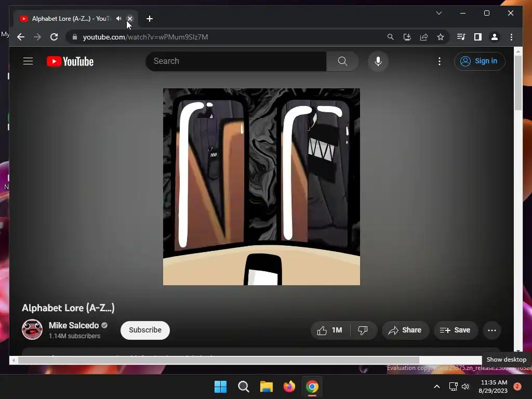Click Chrome taskbar icon
Viewport: 532px width, 399px height.
click(x=312, y=387)
